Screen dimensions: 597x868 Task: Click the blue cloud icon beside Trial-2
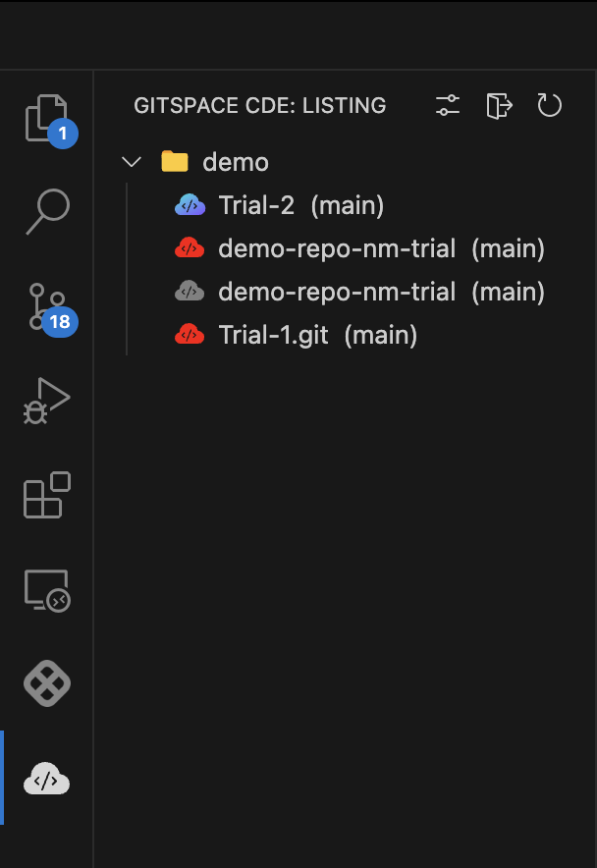click(190, 205)
